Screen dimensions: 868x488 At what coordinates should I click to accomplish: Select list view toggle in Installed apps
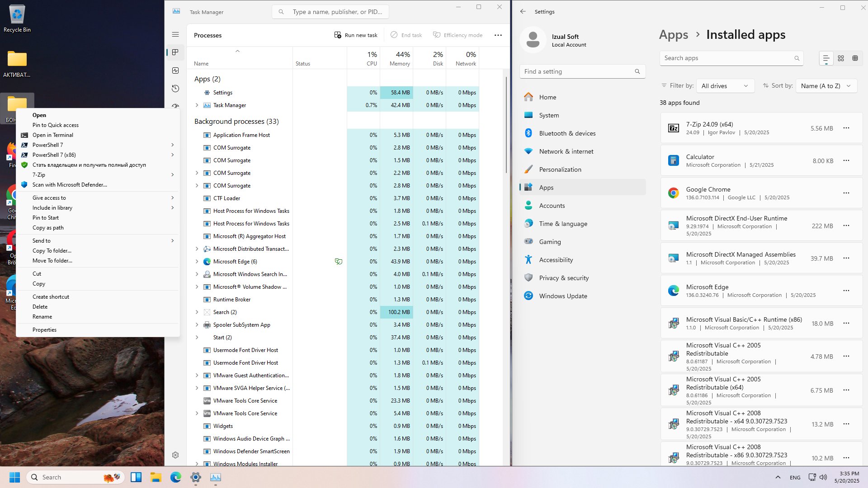click(826, 58)
